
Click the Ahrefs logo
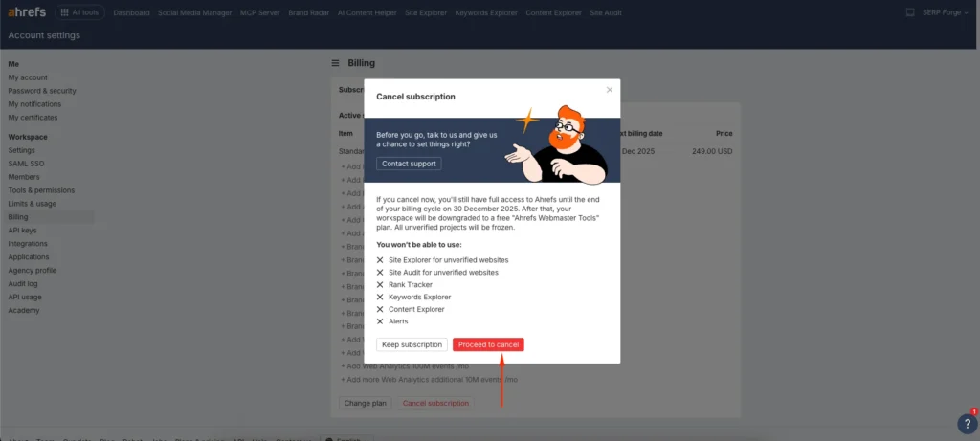pos(27,11)
